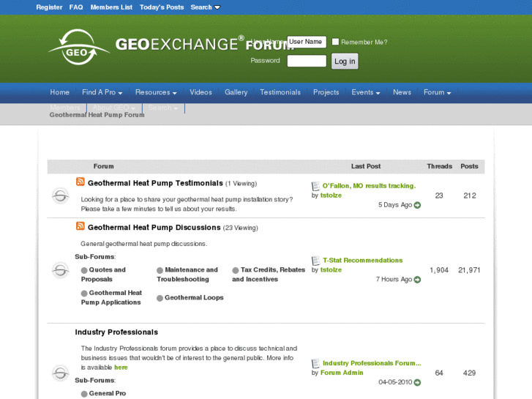
Task: Open the Resources dropdown menu
Action: point(156,92)
